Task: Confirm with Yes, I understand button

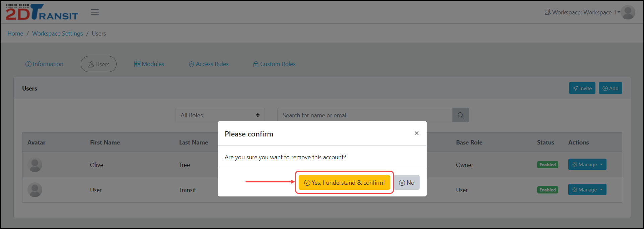Action: coord(344,183)
